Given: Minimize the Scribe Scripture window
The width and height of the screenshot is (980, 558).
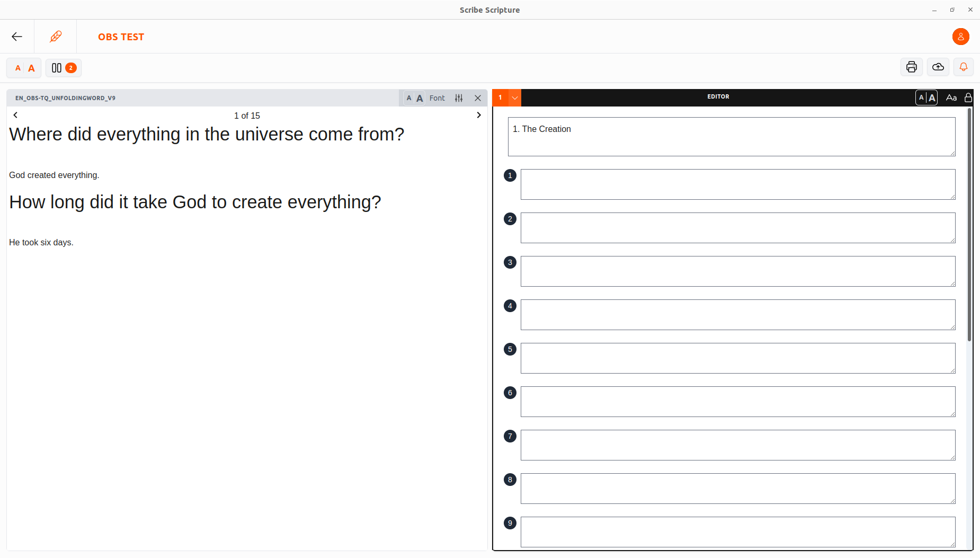Looking at the screenshot, I should pos(934,10).
